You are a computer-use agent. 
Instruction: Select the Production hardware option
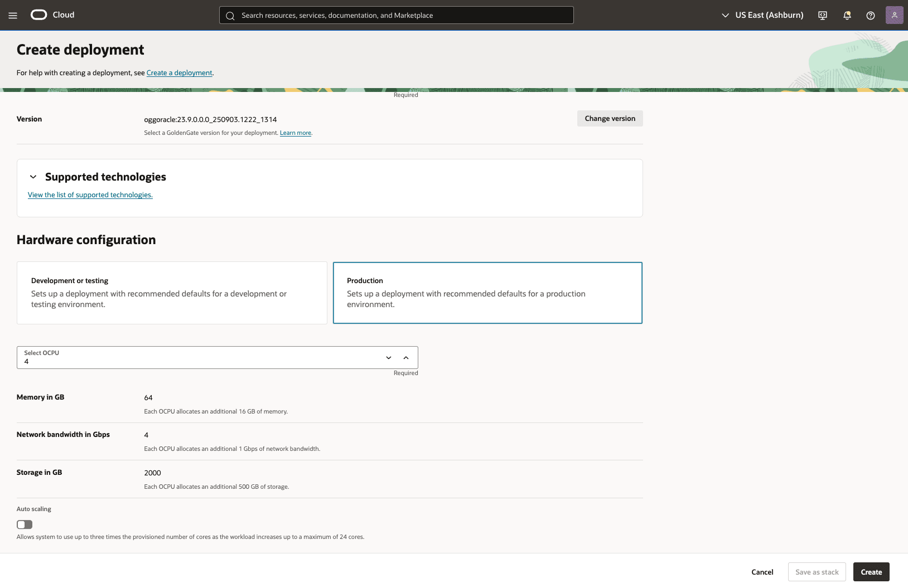[487, 293]
